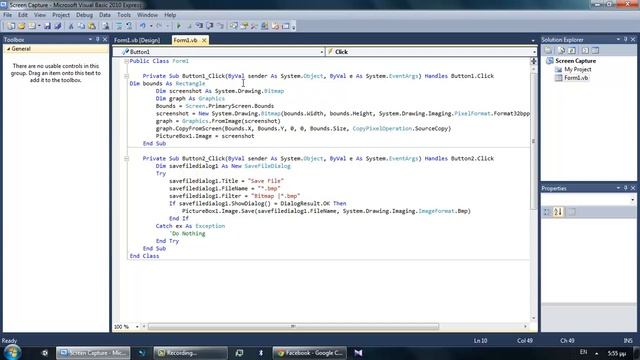Screen dimensions: 640x360
Task: Click the Save All toolbar icon
Action: (58, 26)
